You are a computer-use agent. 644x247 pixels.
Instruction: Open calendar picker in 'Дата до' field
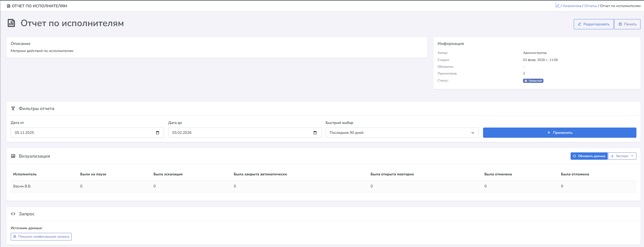315,133
